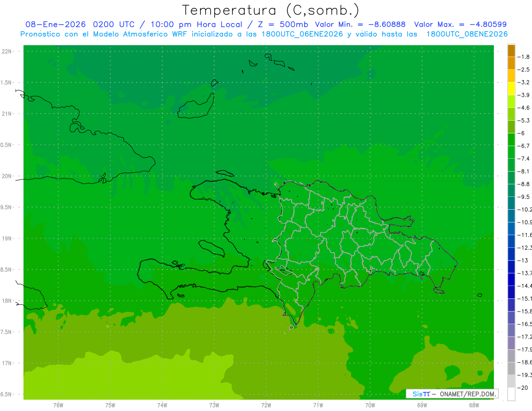532x411 pixels.
Task: Click the yellow swatch between -3.2 and -3.9
Action: 511,89
